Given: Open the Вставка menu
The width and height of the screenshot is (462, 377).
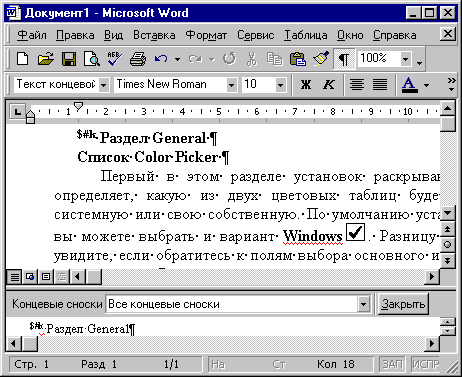Looking at the screenshot, I should (x=154, y=35).
